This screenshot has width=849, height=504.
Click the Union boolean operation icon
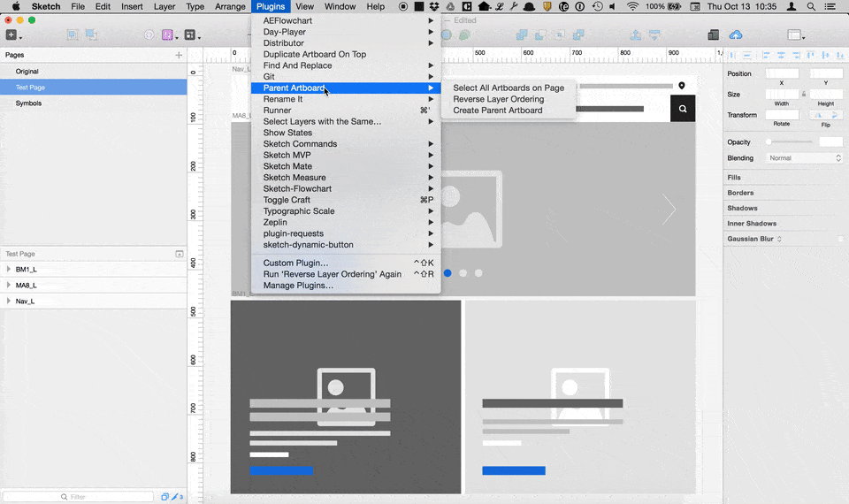point(522,35)
